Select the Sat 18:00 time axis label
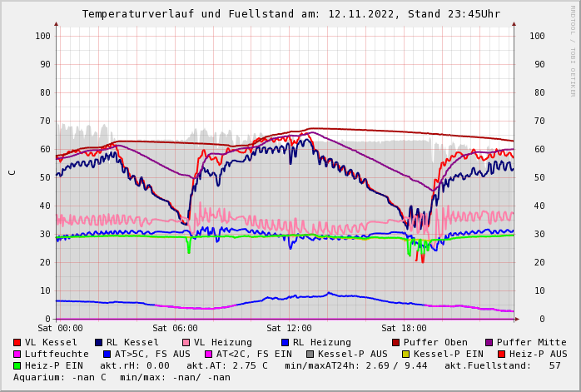The image size is (581, 392). tap(404, 329)
